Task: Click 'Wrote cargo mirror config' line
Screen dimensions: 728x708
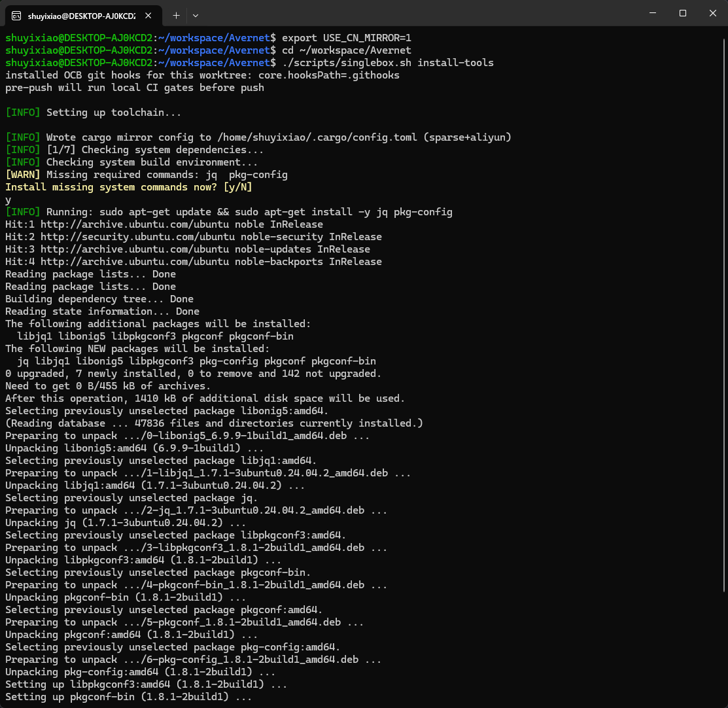Action: 258,137
